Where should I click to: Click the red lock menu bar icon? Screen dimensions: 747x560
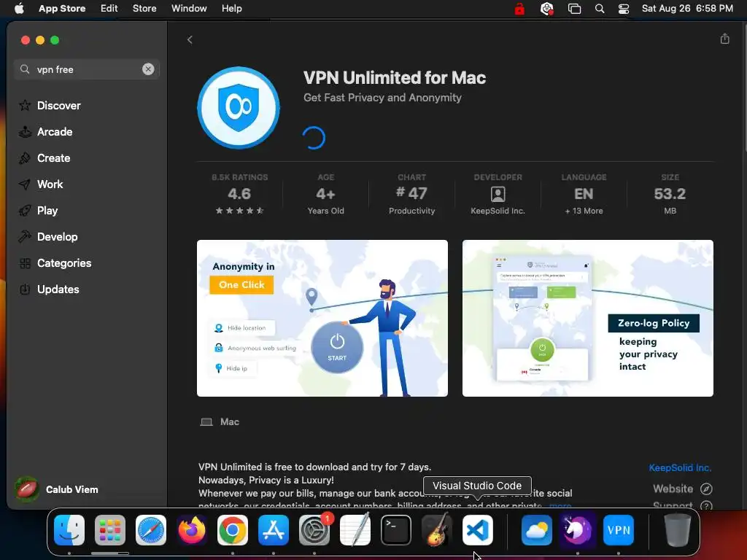point(519,9)
